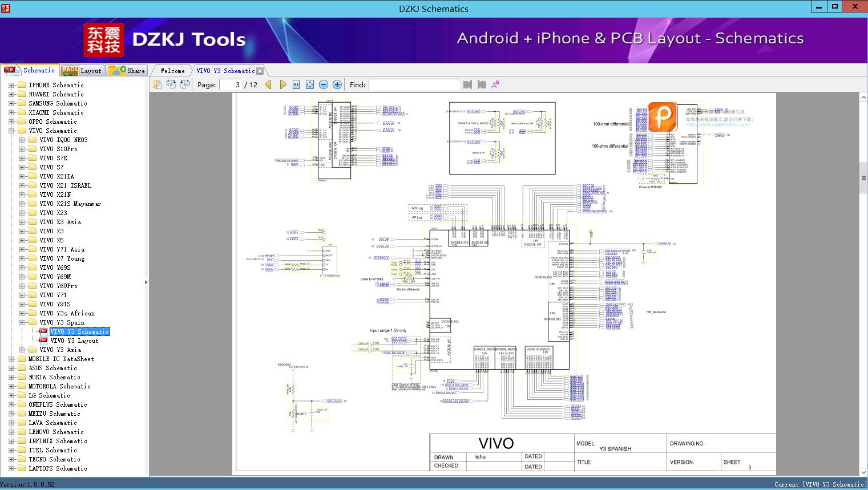
Task: Switch to facing pages view icon
Action: pyautogui.click(x=171, y=84)
